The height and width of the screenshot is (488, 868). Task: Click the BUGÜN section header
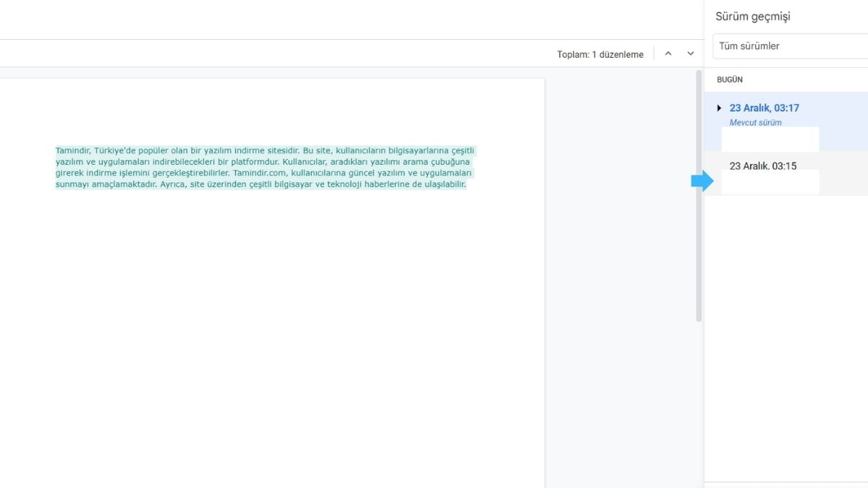pyautogui.click(x=729, y=80)
